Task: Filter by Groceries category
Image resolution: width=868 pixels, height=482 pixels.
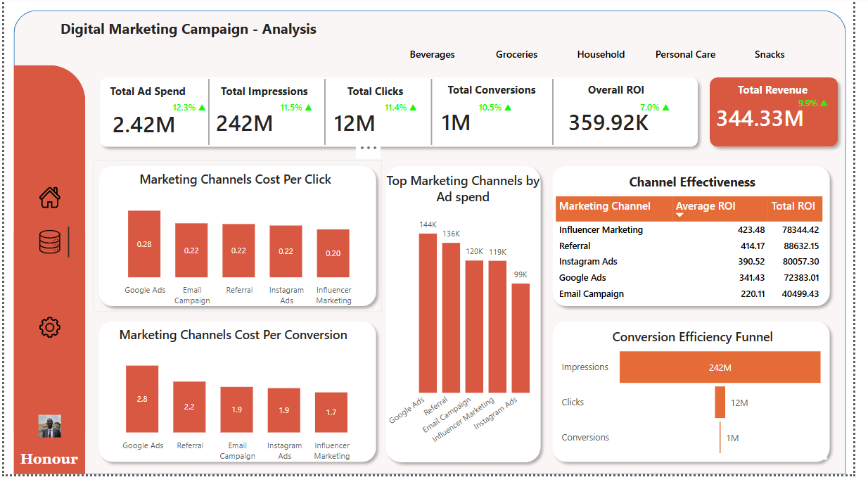Action: [516, 54]
